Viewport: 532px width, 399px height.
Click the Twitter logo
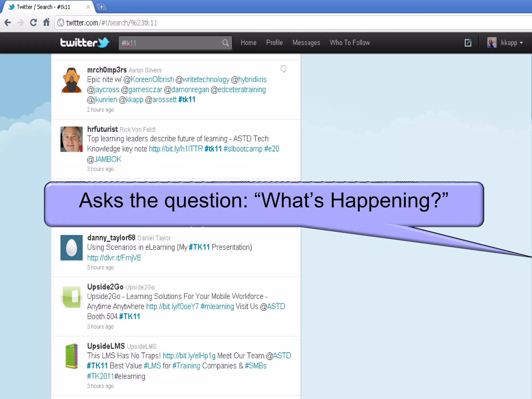coord(85,43)
